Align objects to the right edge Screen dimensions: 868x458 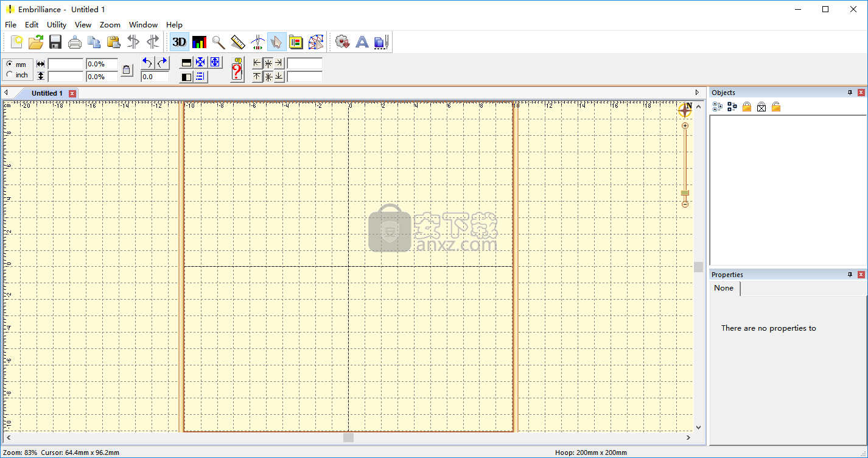279,63
